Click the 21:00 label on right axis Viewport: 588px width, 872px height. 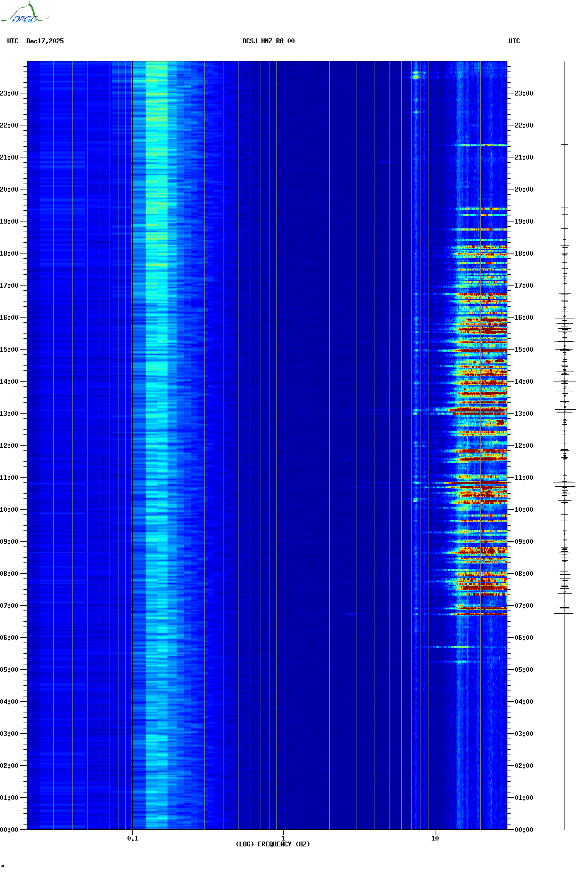click(523, 157)
